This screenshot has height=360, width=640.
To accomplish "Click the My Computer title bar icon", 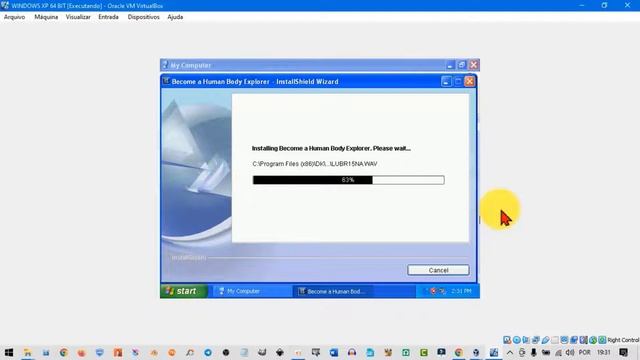I will [165, 65].
